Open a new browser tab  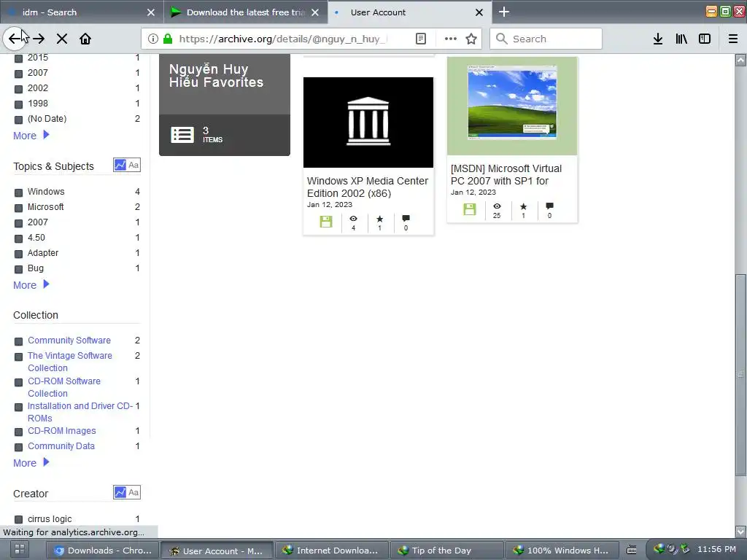tap(504, 12)
